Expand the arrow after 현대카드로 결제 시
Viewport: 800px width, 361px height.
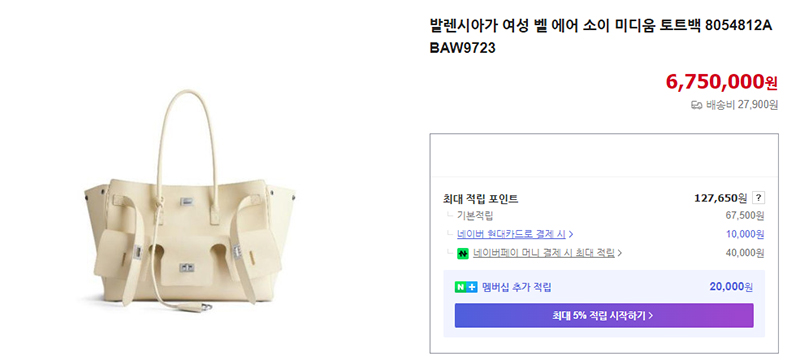(x=571, y=235)
